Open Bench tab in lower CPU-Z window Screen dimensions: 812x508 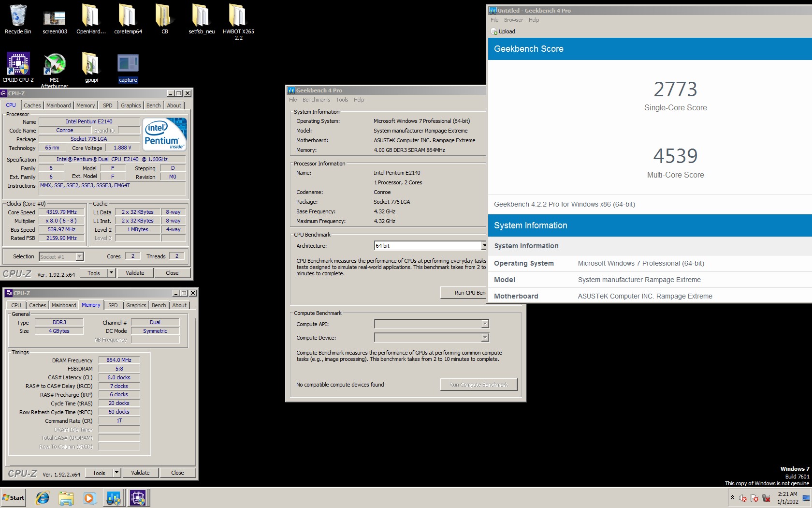159,305
